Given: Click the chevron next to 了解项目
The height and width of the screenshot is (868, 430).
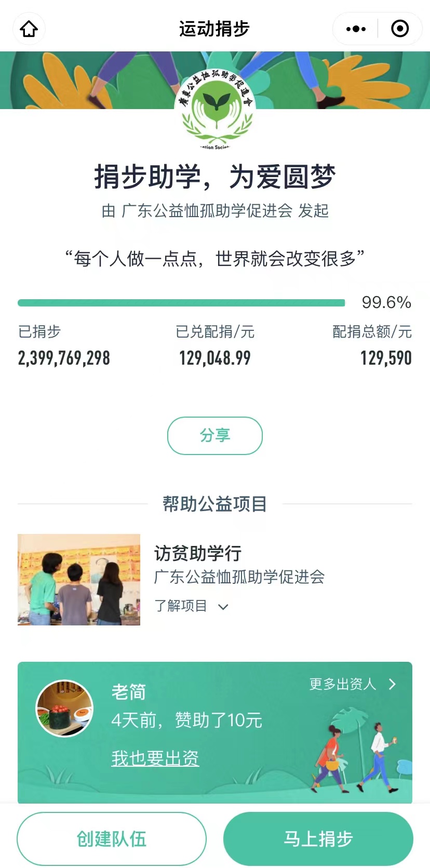Looking at the screenshot, I should (x=223, y=607).
